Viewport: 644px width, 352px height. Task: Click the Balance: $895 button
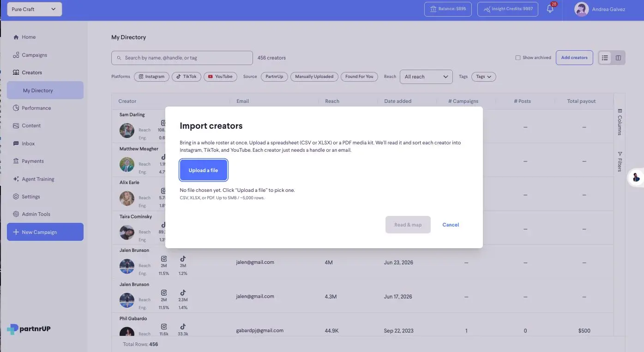pyautogui.click(x=448, y=9)
